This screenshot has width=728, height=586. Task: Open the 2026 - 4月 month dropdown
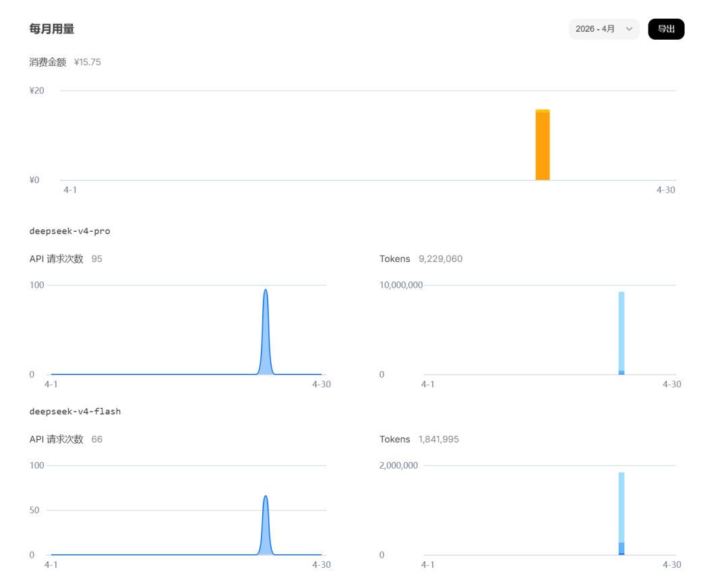click(x=603, y=29)
